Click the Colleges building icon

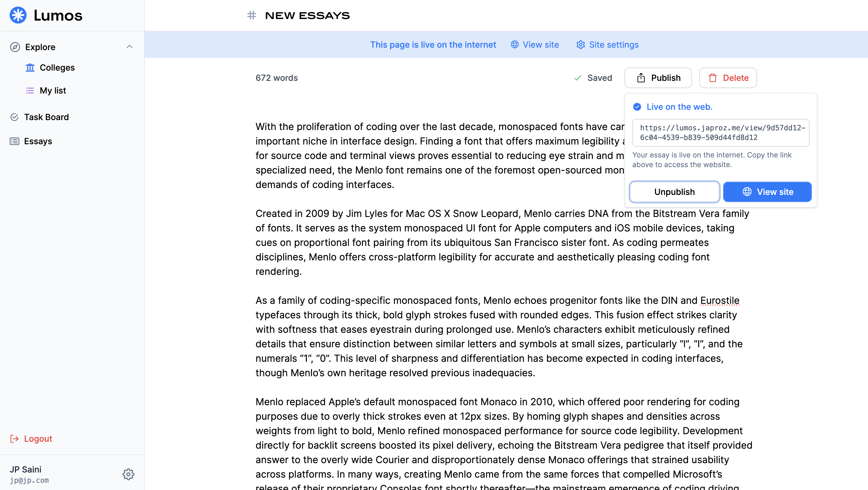30,68
